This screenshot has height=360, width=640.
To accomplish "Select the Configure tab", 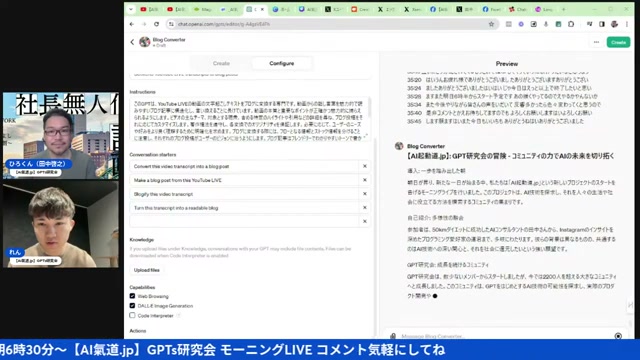I will (x=282, y=63).
